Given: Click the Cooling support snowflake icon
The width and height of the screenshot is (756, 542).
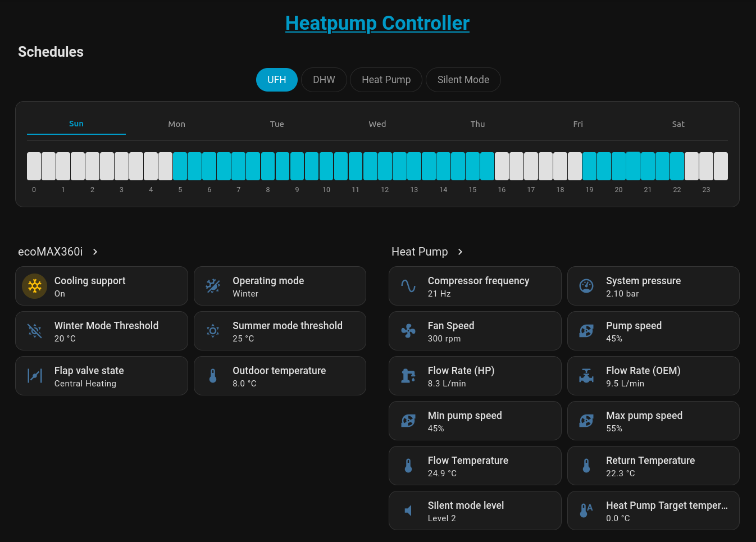Looking at the screenshot, I should click(34, 286).
